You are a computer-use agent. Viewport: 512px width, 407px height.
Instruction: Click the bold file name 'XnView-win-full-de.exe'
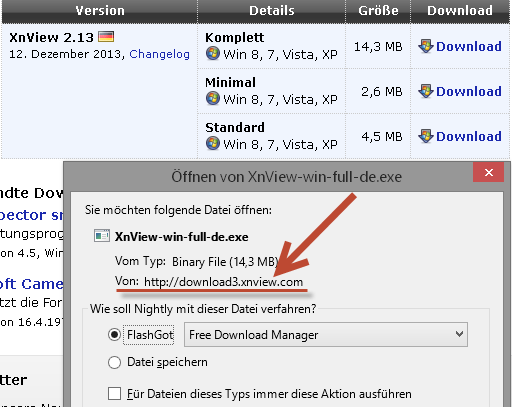tap(182, 237)
